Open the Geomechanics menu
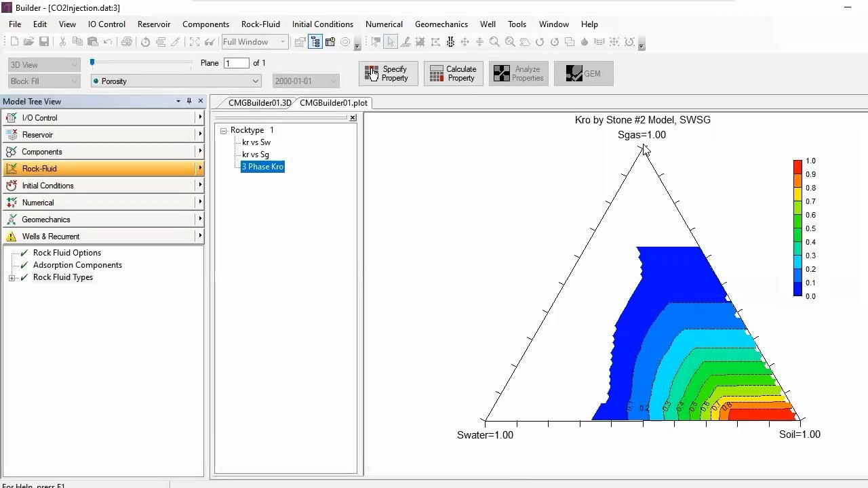Viewport: 868px width, 488px height. pyautogui.click(x=441, y=24)
